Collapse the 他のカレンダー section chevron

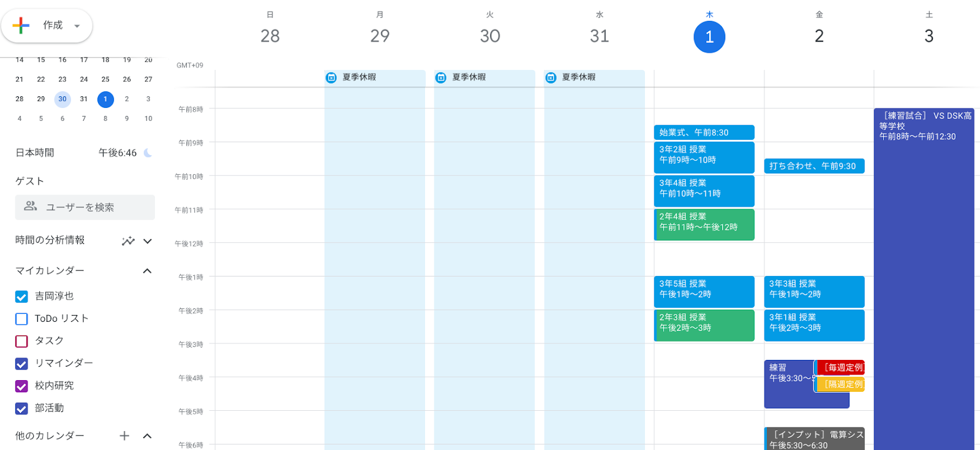(147, 436)
